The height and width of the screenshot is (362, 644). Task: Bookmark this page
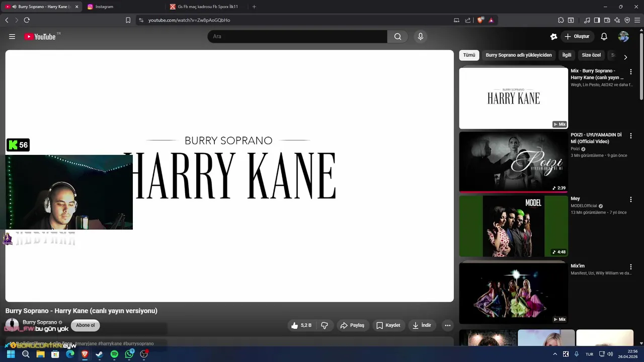point(128,20)
